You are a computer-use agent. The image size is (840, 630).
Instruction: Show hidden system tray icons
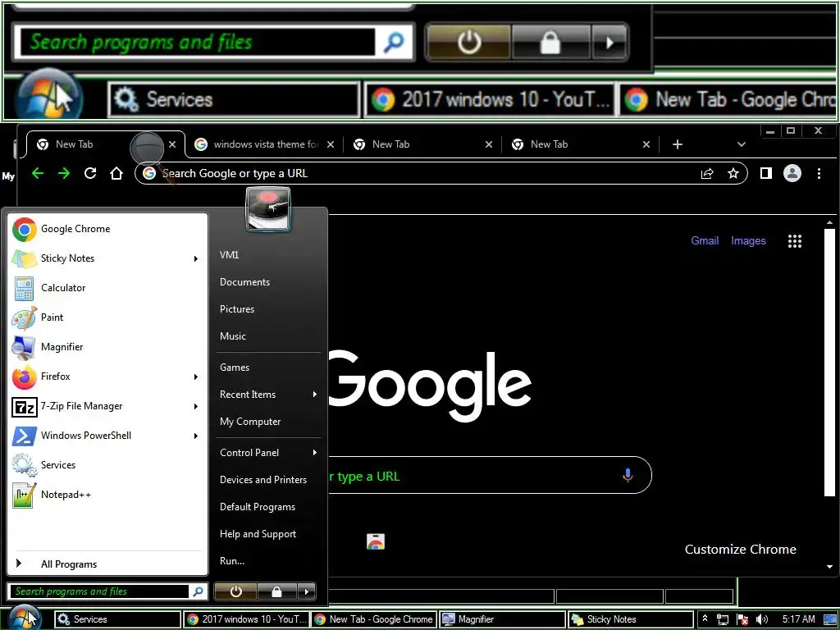tap(705, 619)
